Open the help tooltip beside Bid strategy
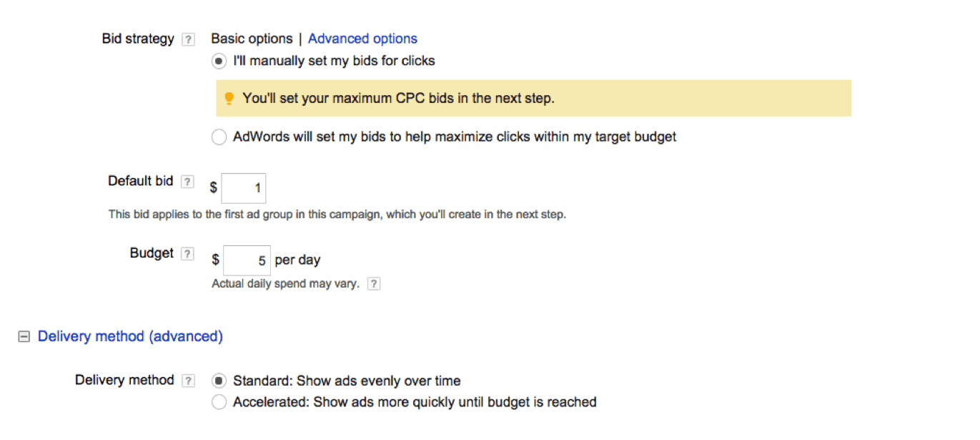The height and width of the screenshot is (440, 980). (x=188, y=39)
